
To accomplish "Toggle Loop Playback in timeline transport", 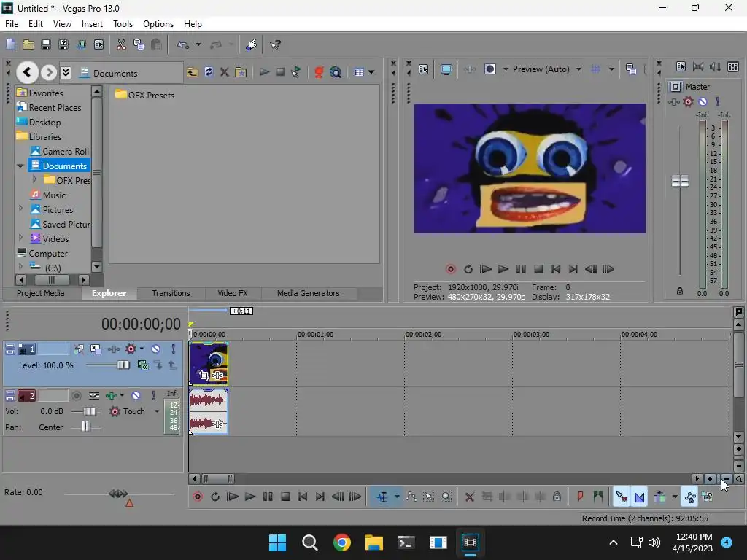I will [215, 497].
